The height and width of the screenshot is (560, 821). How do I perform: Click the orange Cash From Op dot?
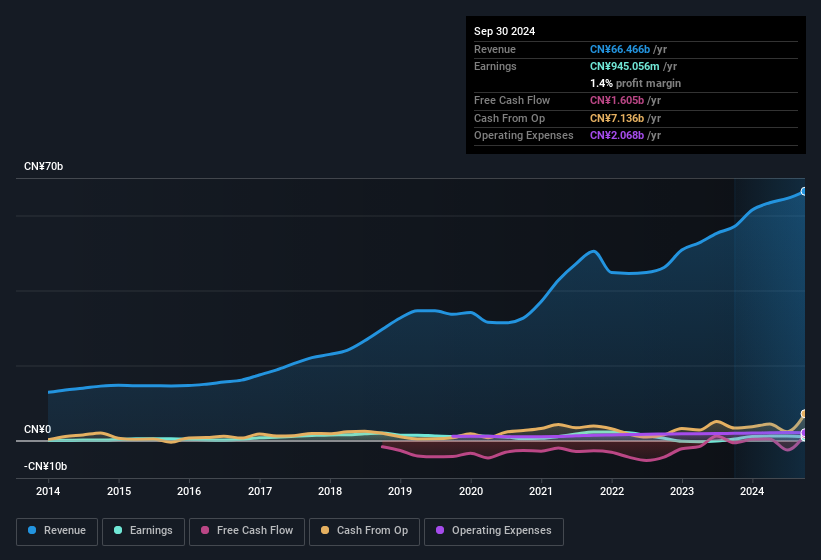tap(326, 531)
